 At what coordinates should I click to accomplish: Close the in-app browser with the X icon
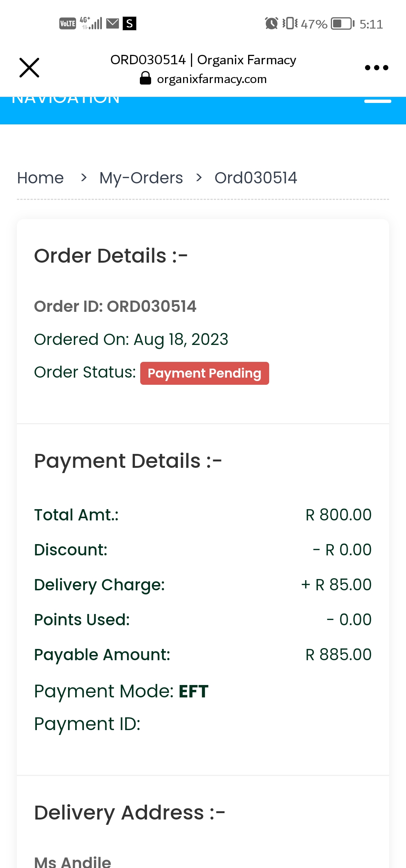click(x=29, y=68)
